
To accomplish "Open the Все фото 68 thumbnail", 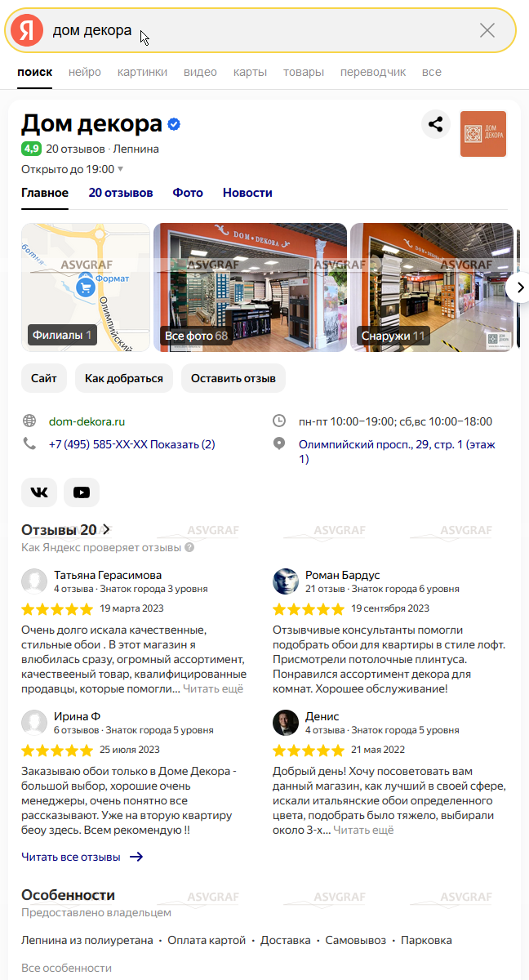I will click(x=251, y=287).
